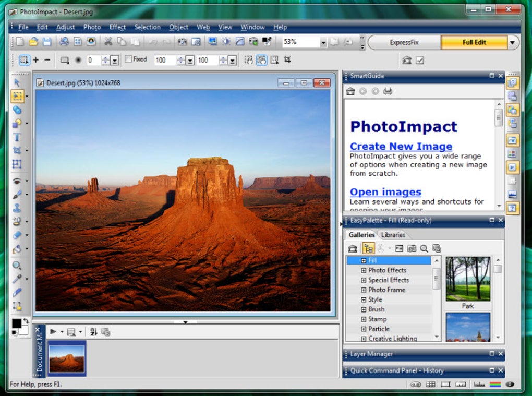Select the Zoom magnifier tool
This screenshot has width=532, height=396.
tap(17, 266)
